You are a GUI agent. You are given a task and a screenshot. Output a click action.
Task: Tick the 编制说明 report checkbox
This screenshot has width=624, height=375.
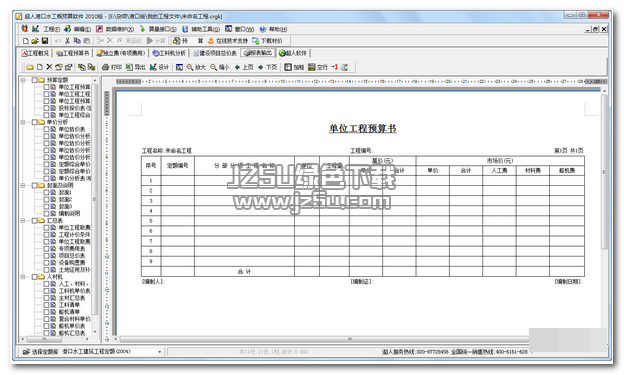[47, 213]
